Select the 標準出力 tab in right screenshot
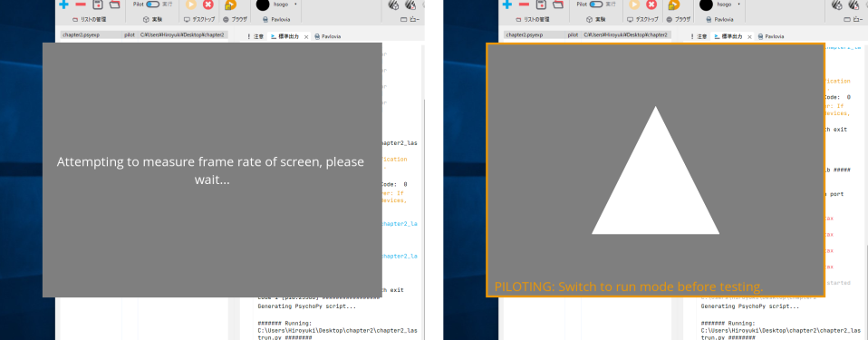Viewport: 868px width, 340px height. tap(728, 36)
